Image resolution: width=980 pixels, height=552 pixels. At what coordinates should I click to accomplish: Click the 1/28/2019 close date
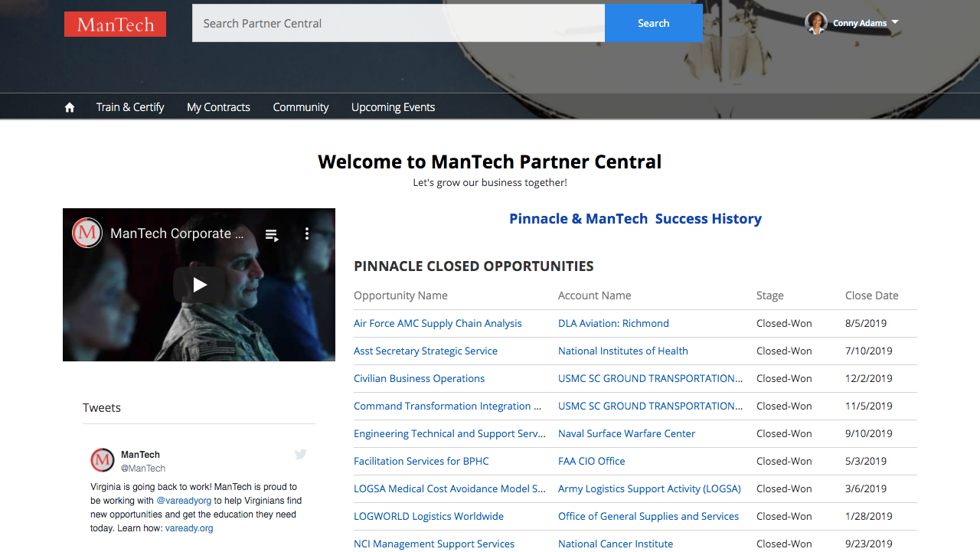click(x=869, y=516)
